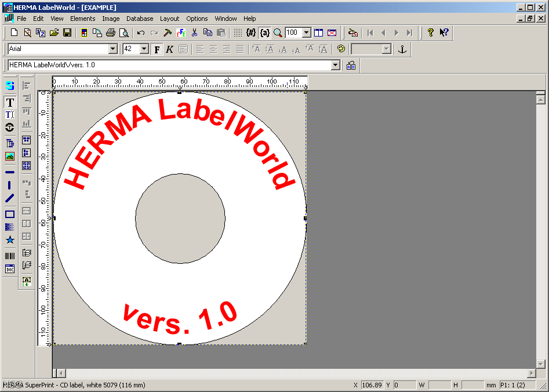Select the circular text tool
Viewport: 549px width, 392px height.
tap(9, 128)
